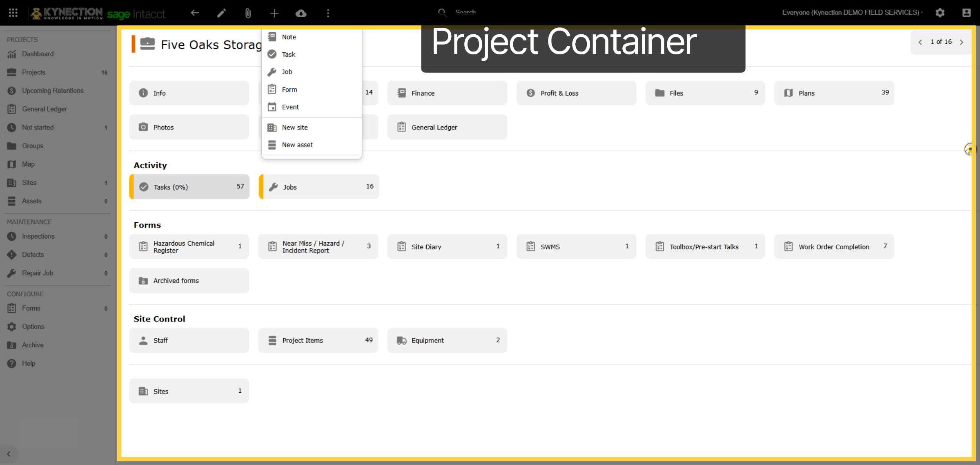The image size is (980, 465).
Task: Open Dashboard in the sidebar
Action: point(58,54)
